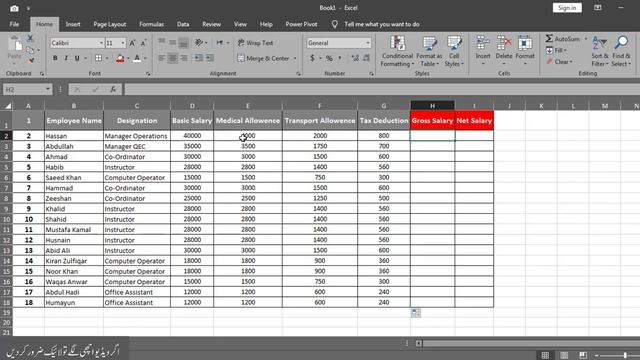Select the row 10 header
The height and width of the screenshot is (360, 640).
[x=6, y=219]
